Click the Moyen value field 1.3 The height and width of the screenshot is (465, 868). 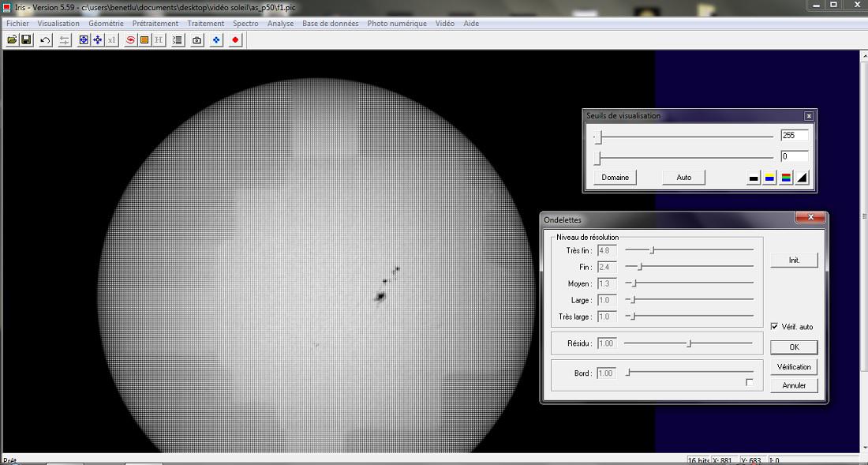pyautogui.click(x=608, y=284)
